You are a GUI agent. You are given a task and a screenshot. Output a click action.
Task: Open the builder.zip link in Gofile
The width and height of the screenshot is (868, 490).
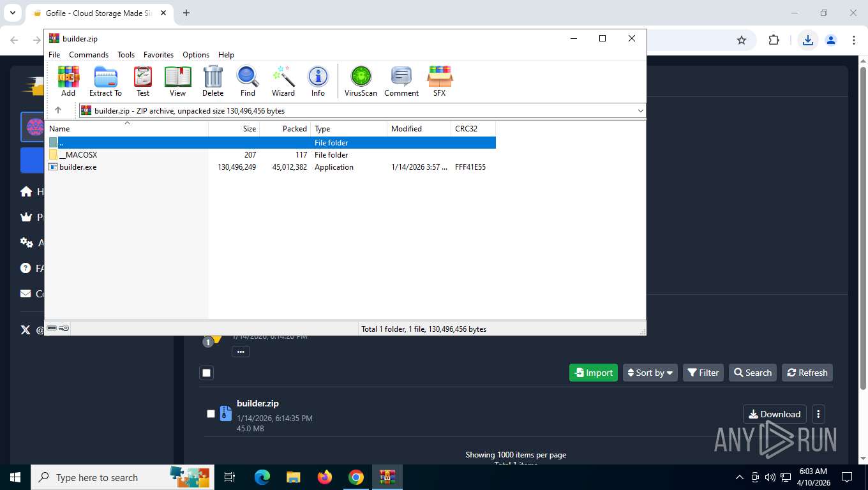[x=258, y=403]
